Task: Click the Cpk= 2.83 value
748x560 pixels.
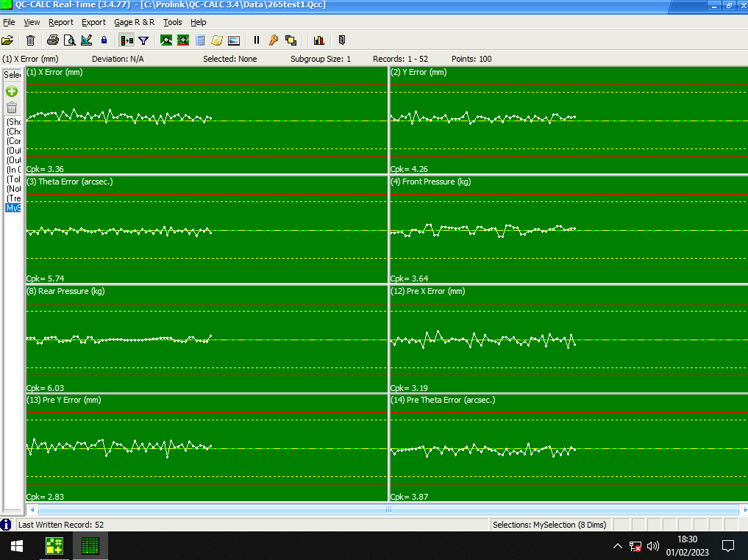Action: [x=45, y=497]
